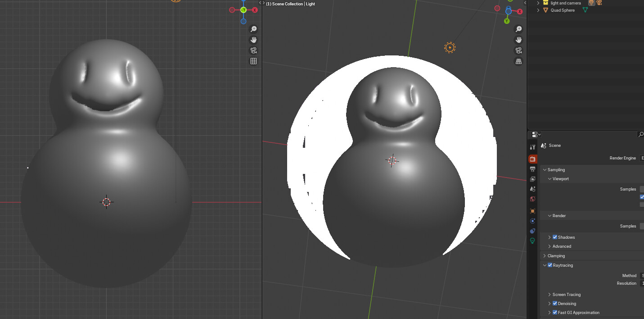Select the Quad Sphere object row

(x=563, y=10)
